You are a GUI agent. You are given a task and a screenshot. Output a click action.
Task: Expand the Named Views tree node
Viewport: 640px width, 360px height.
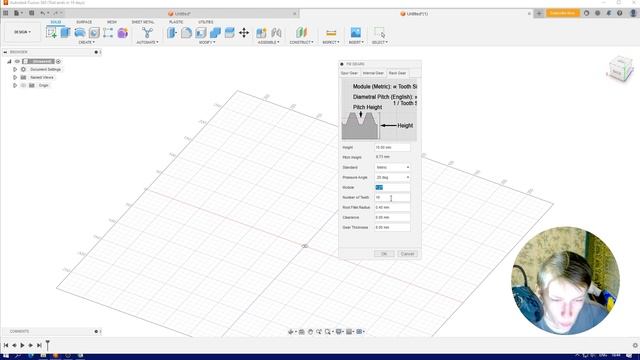pyautogui.click(x=15, y=77)
